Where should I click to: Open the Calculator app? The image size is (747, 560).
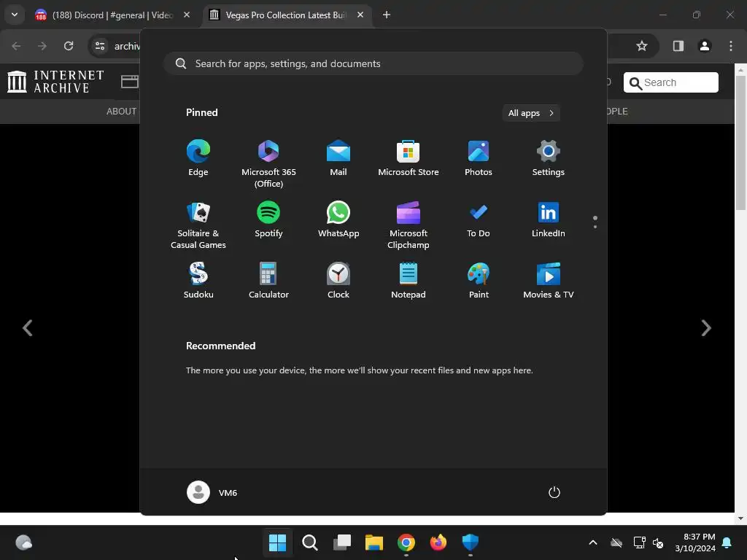click(268, 281)
